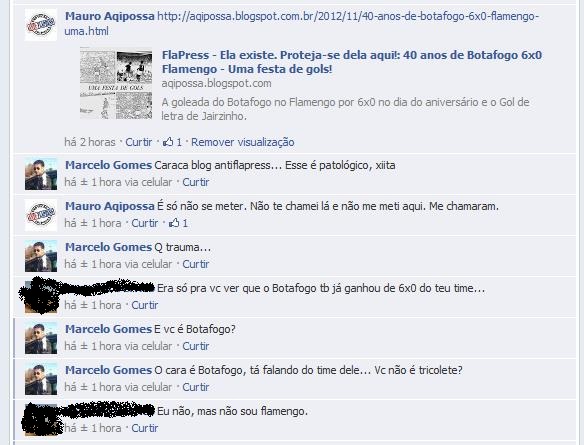The width and height of the screenshot is (584, 445).
Task: Click Marcelo Gomes avatar beside "Caraca blog" comment
Action: [41, 174]
